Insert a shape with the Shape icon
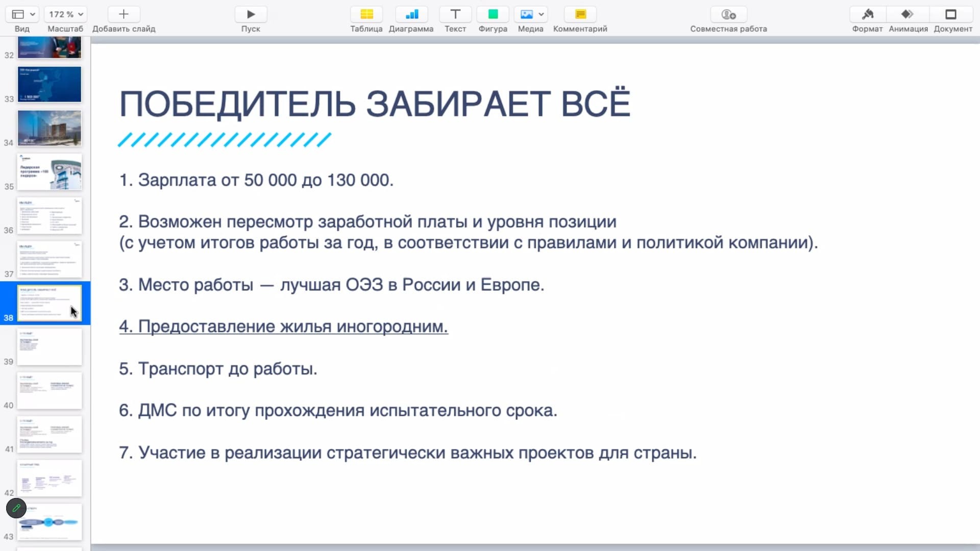The image size is (980, 551). point(493,14)
